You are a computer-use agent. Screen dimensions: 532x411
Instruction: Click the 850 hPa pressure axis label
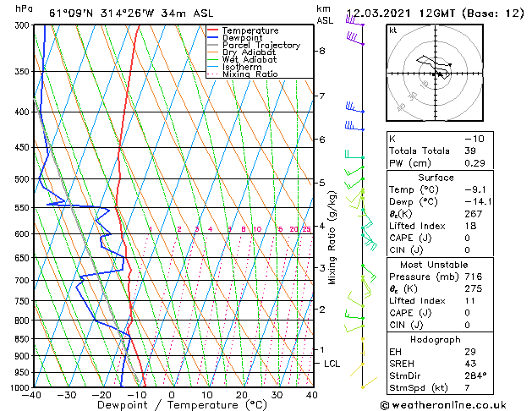(24, 339)
